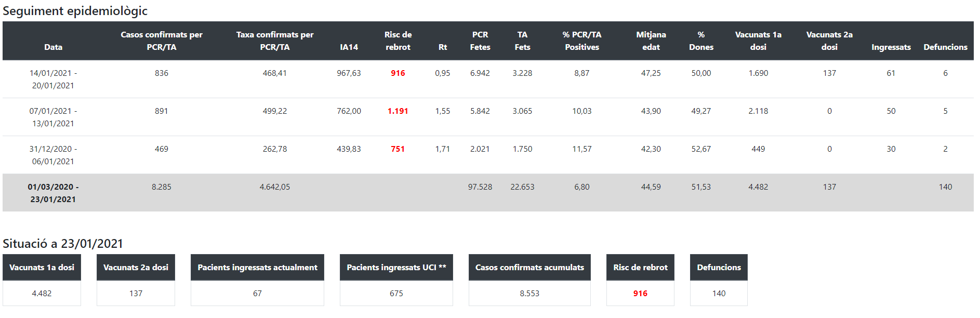Click the 'Data' column header
Screen dimensions: 980x318
53,47
